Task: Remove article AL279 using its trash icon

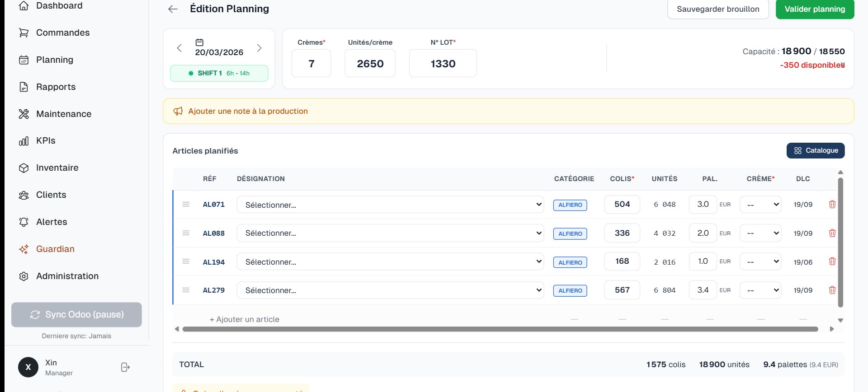Action: (832, 290)
